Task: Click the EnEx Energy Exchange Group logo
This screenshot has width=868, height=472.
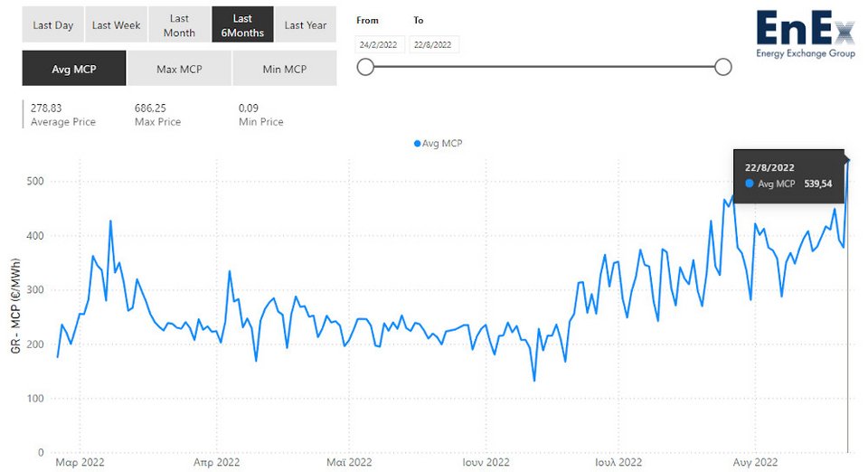Action: click(806, 34)
